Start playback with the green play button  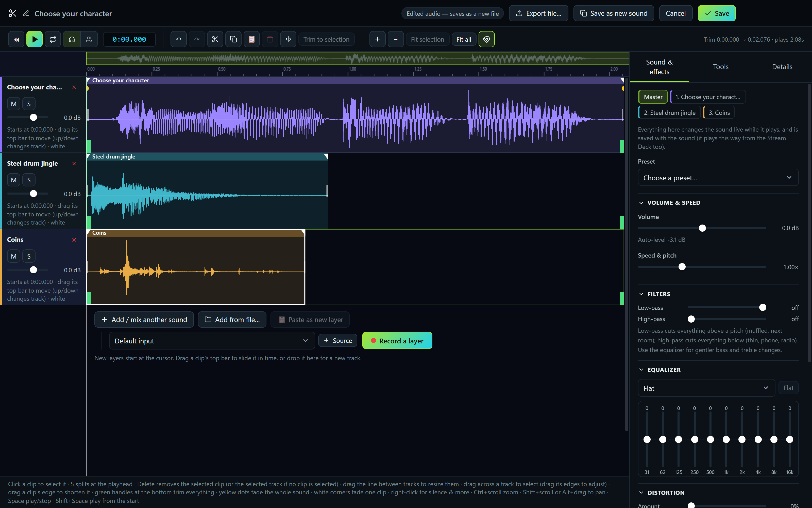click(35, 39)
